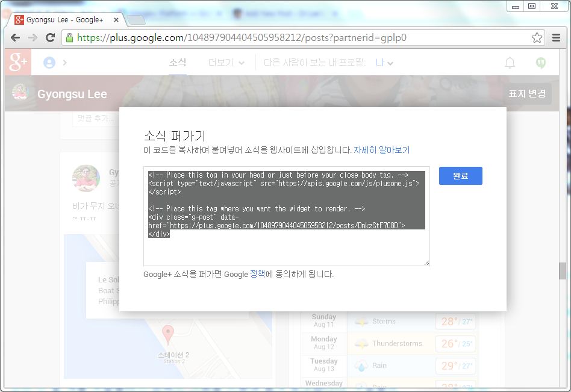Click the red map location pin
Viewport: 571px width, 392px height.
(x=168, y=334)
